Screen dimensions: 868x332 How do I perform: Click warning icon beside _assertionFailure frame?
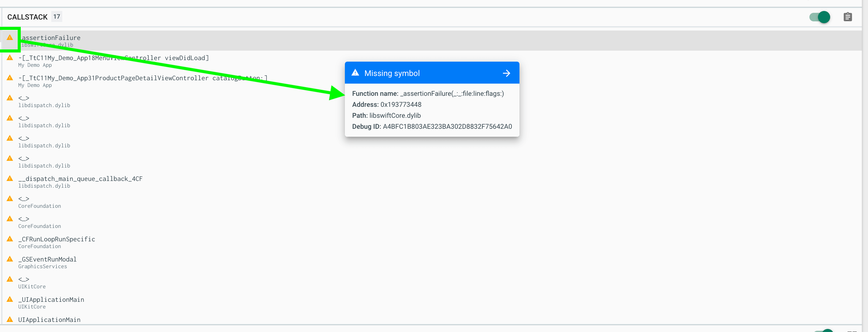10,38
